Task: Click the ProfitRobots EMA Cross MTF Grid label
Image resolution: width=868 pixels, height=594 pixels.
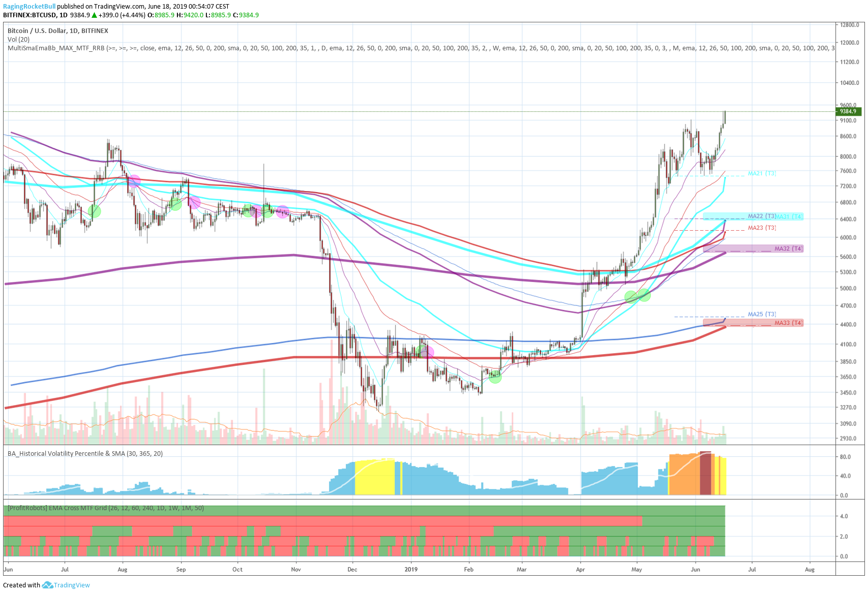Action: tap(106, 508)
